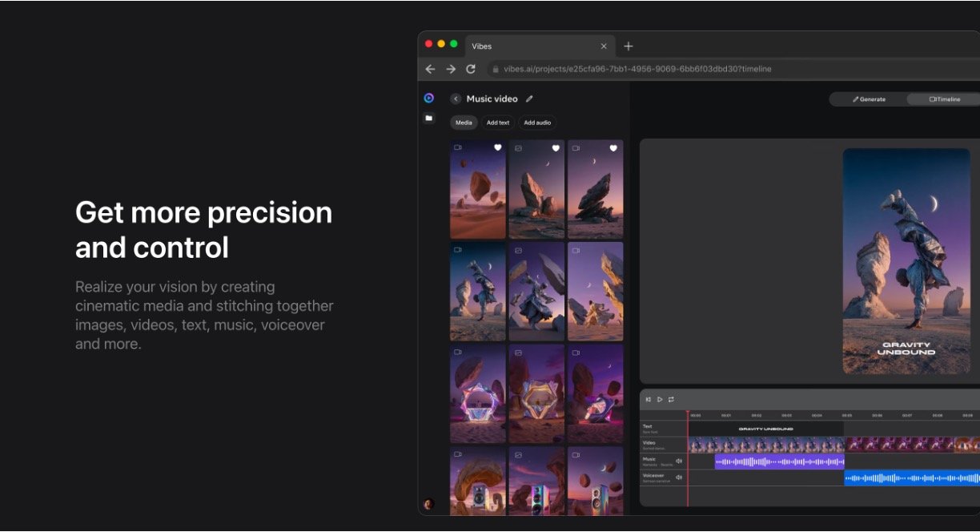Mute the Voiceover track speaker icon
Viewport: 980px width, 532px height.
(x=679, y=477)
